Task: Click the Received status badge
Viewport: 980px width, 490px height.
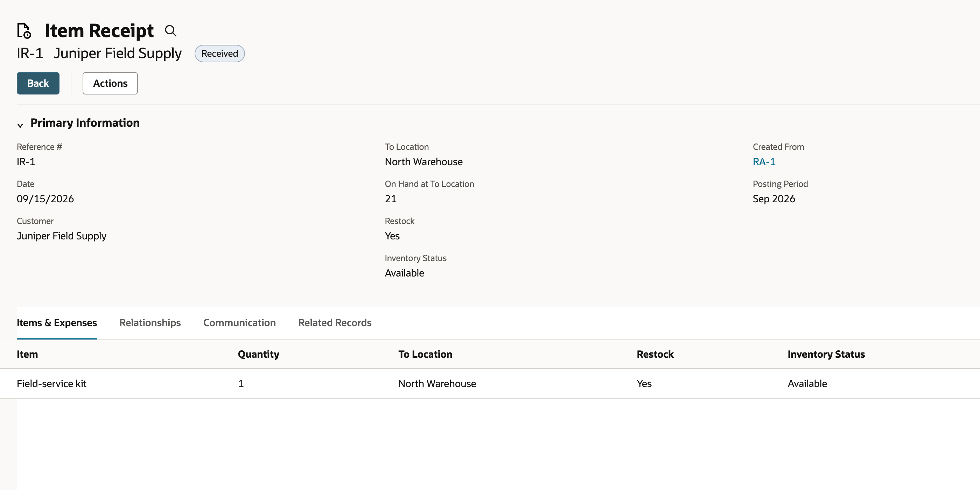Action: [x=219, y=54]
